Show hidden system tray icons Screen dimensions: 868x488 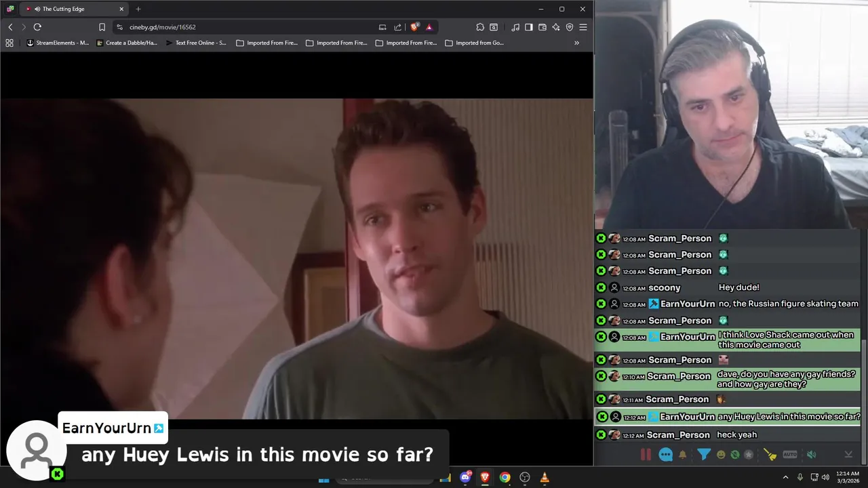pyautogui.click(x=785, y=477)
